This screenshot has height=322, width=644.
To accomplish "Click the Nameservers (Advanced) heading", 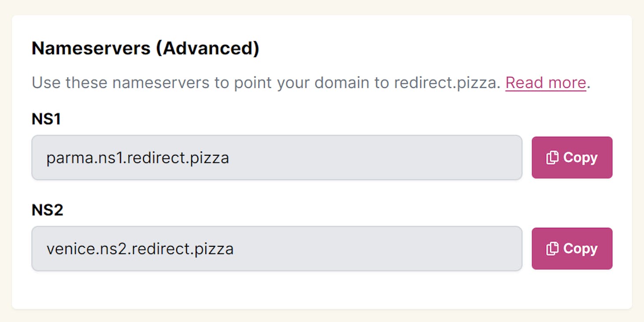I will tap(145, 48).
